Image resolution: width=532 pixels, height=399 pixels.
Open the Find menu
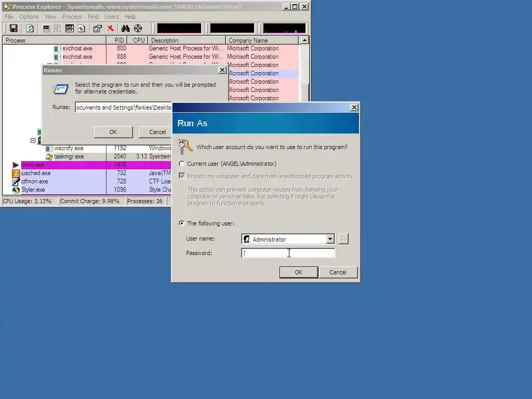pyautogui.click(x=93, y=17)
